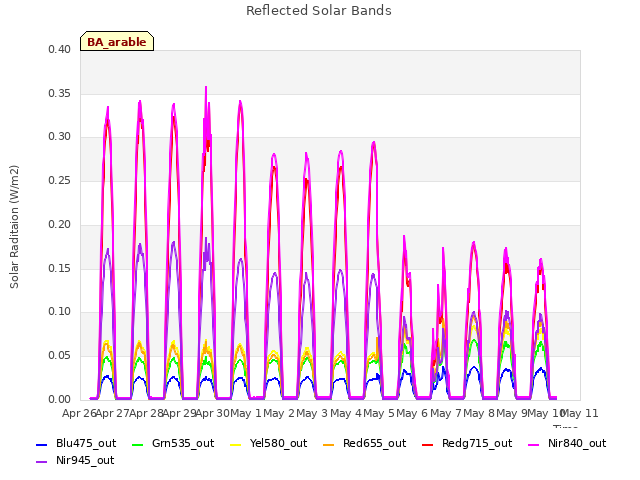Viewport: 640px width, 480px height.
Task: Click the 0.25 y-axis tick label
Action: click(x=59, y=180)
